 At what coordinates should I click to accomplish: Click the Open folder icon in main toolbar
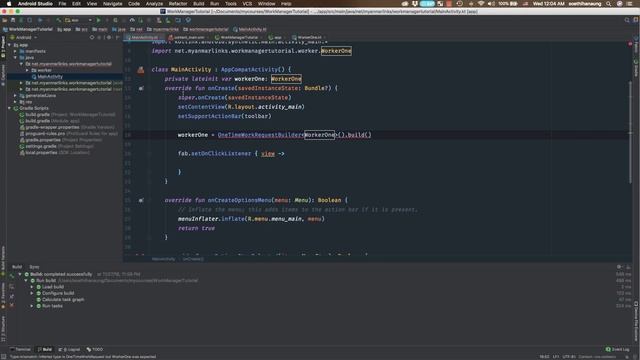point(4,20)
